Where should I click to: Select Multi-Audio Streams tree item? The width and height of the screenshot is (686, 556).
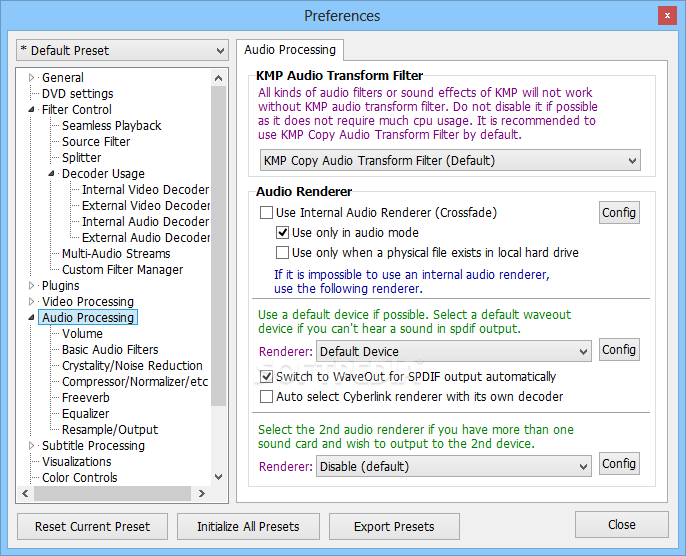pos(116,254)
